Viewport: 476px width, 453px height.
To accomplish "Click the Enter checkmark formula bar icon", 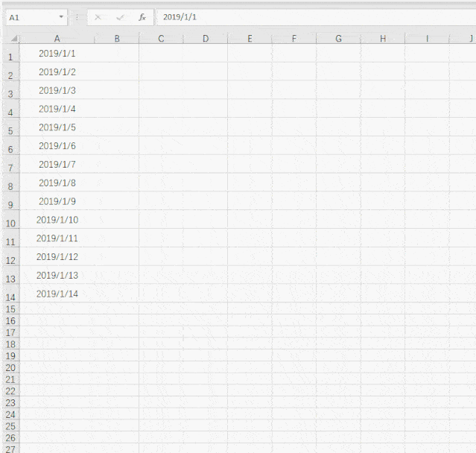I will [x=120, y=17].
